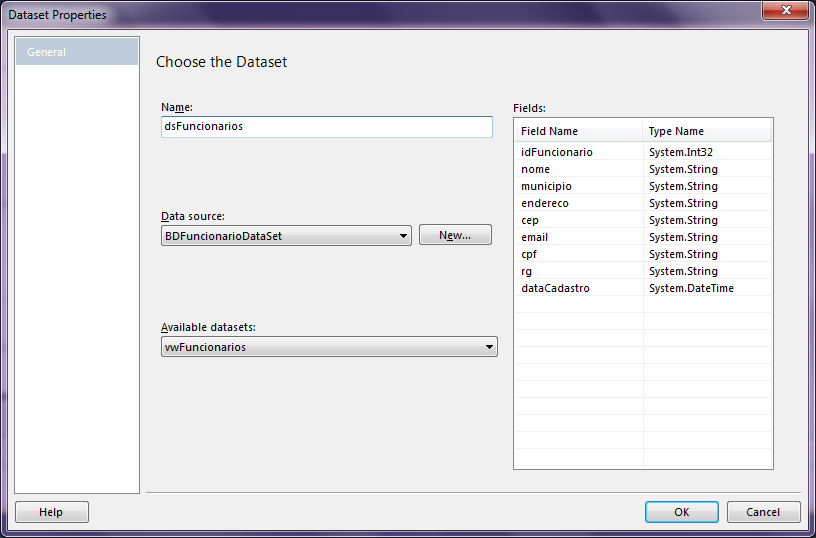Click the Type Name column header

coord(706,131)
